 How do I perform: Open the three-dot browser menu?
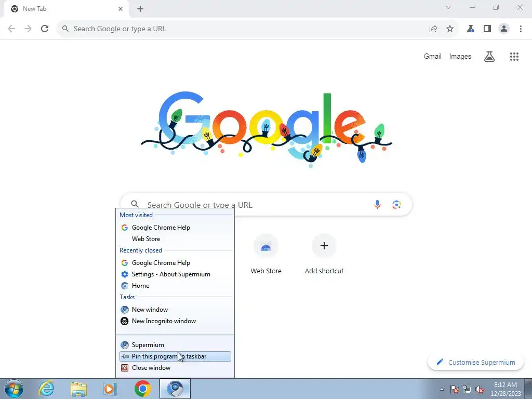[x=521, y=29]
